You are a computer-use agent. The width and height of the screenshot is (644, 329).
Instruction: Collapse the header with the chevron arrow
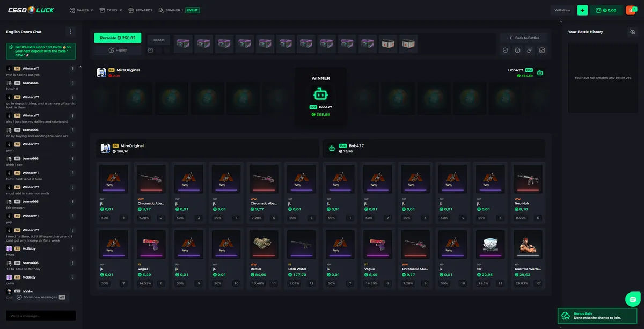click(560, 21)
